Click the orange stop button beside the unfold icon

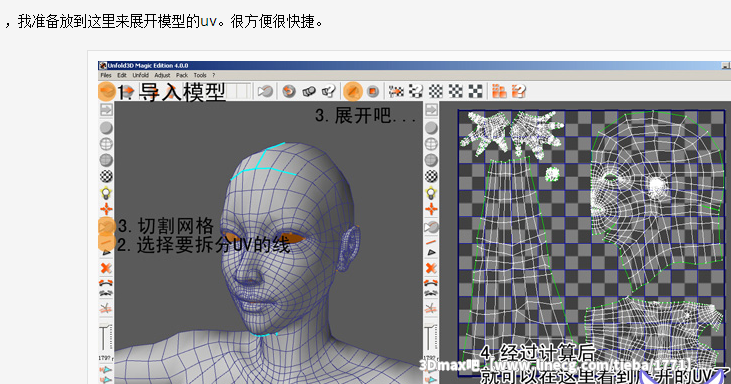pyautogui.click(x=372, y=91)
